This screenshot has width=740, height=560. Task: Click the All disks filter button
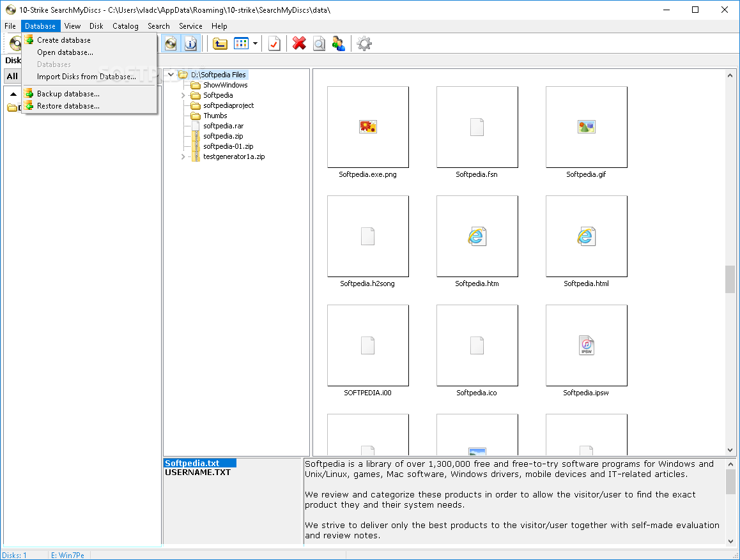tap(12, 76)
